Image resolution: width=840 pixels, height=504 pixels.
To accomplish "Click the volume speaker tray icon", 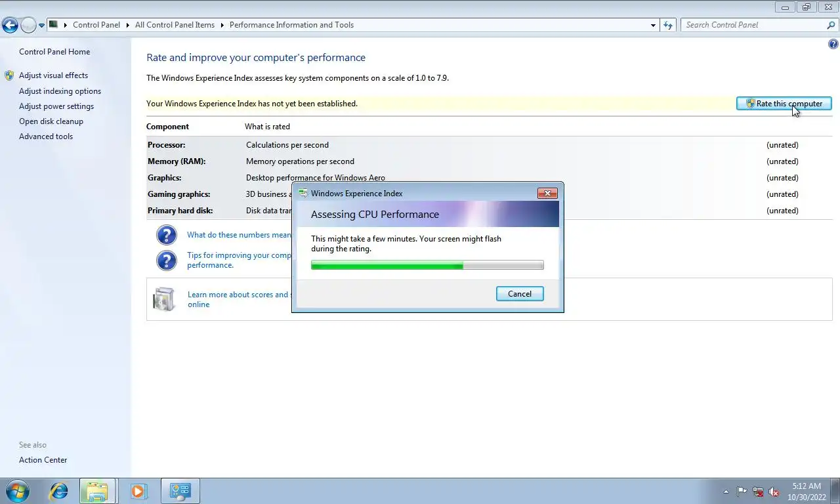I will [774, 492].
